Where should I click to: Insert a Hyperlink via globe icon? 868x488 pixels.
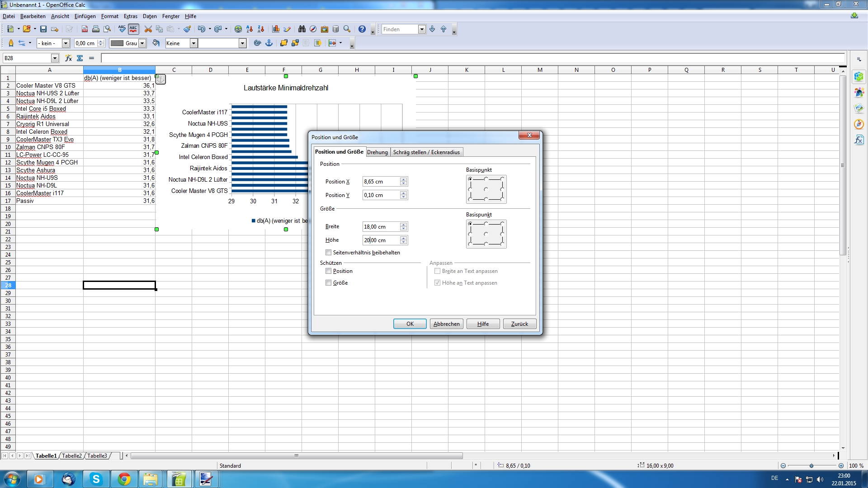(x=238, y=29)
